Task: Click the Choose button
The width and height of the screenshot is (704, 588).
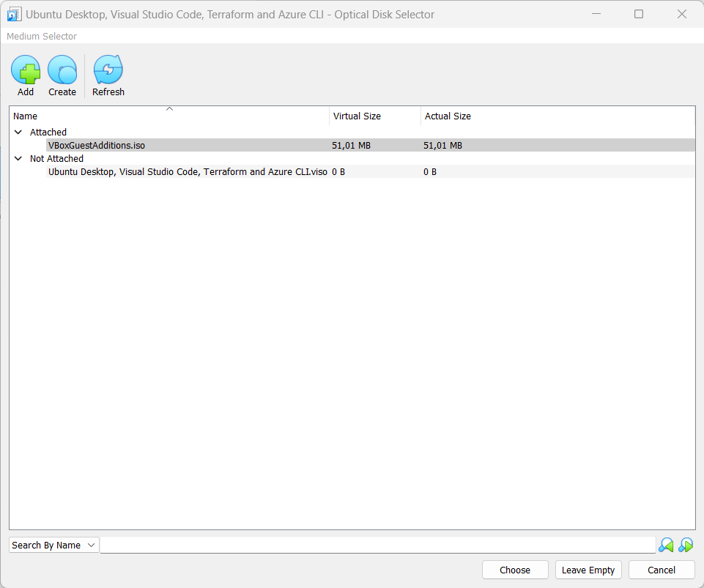Action: (x=515, y=570)
